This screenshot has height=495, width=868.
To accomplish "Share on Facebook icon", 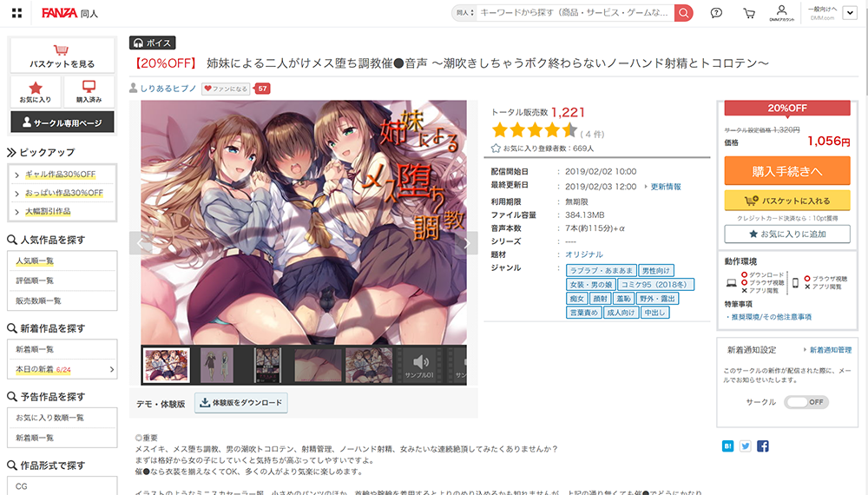I will click(x=763, y=445).
